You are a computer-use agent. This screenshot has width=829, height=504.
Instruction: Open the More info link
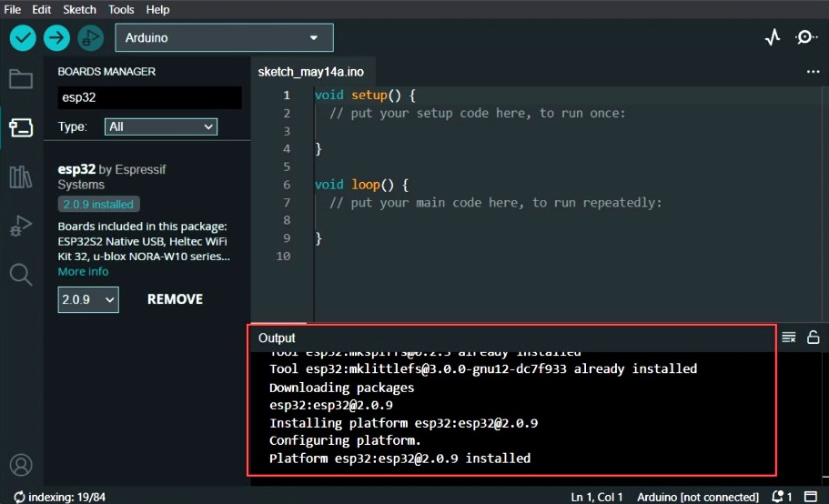83,271
